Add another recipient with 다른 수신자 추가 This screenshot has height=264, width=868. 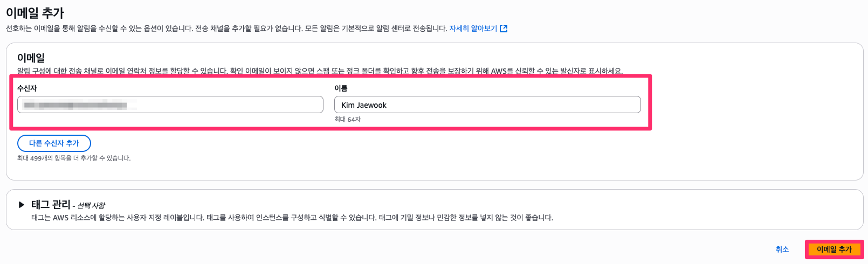tap(54, 143)
